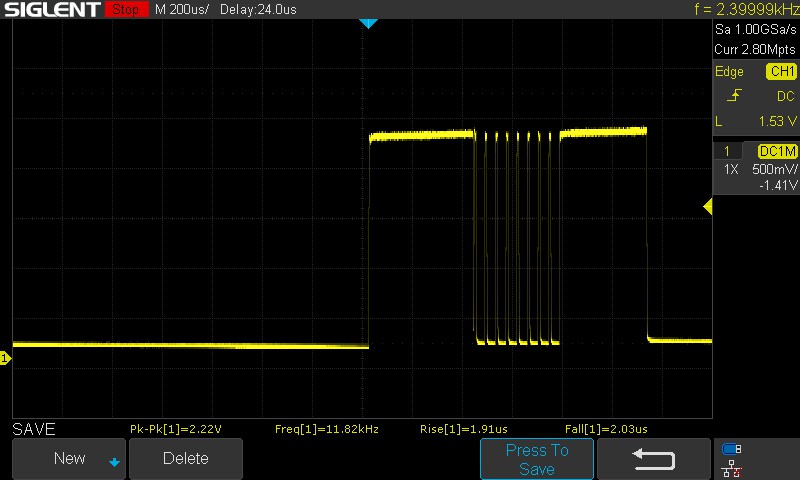Viewport: 800px width, 480px height.
Task: Click the trigger DC coupling label
Action: (x=786, y=96)
